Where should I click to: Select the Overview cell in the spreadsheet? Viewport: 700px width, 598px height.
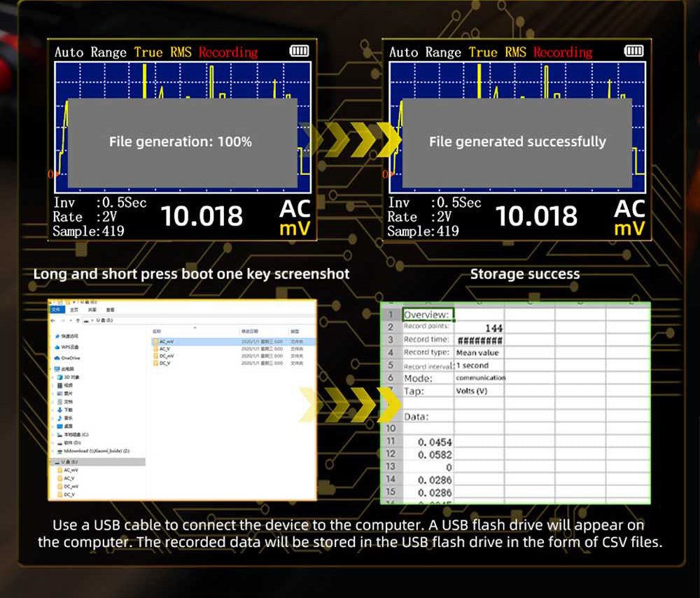pos(427,315)
